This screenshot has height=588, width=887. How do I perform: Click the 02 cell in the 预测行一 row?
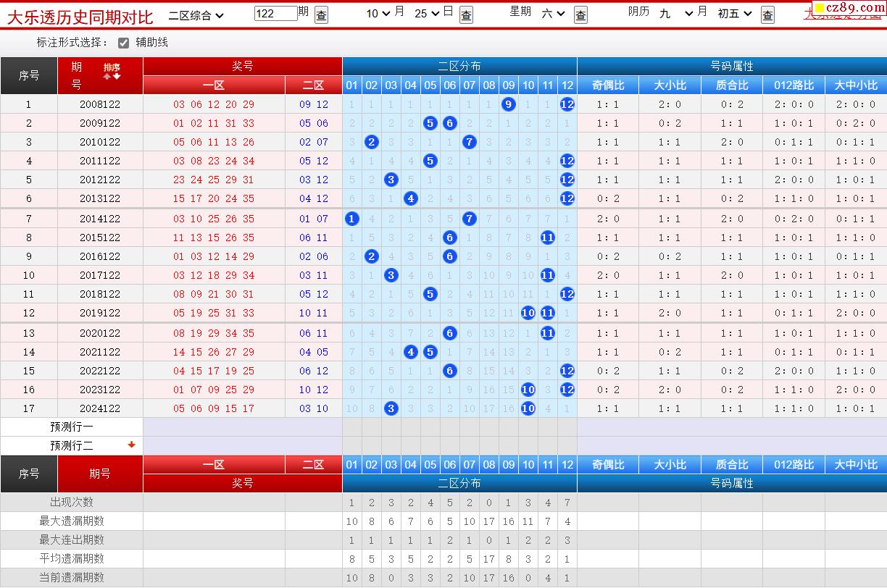click(372, 427)
